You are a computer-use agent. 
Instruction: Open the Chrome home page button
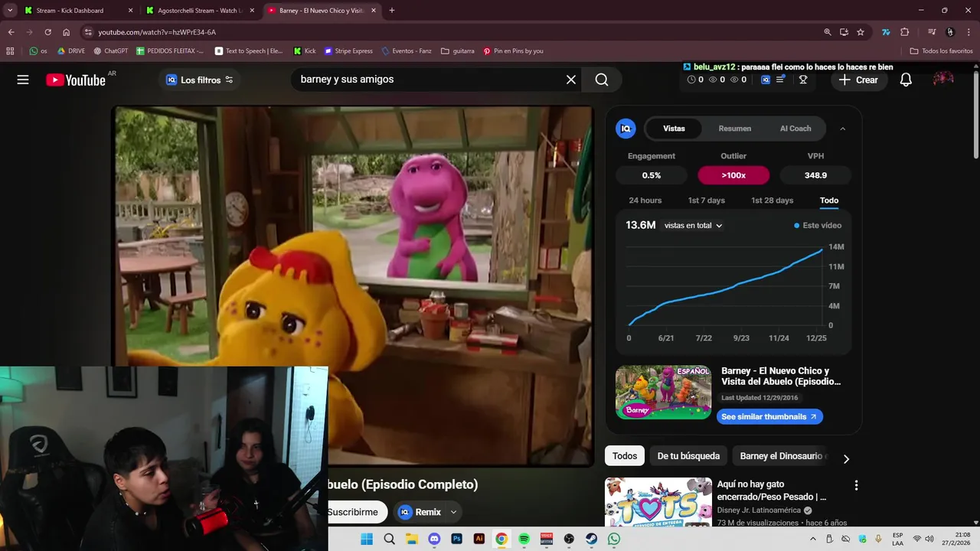click(x=67, y=32)
